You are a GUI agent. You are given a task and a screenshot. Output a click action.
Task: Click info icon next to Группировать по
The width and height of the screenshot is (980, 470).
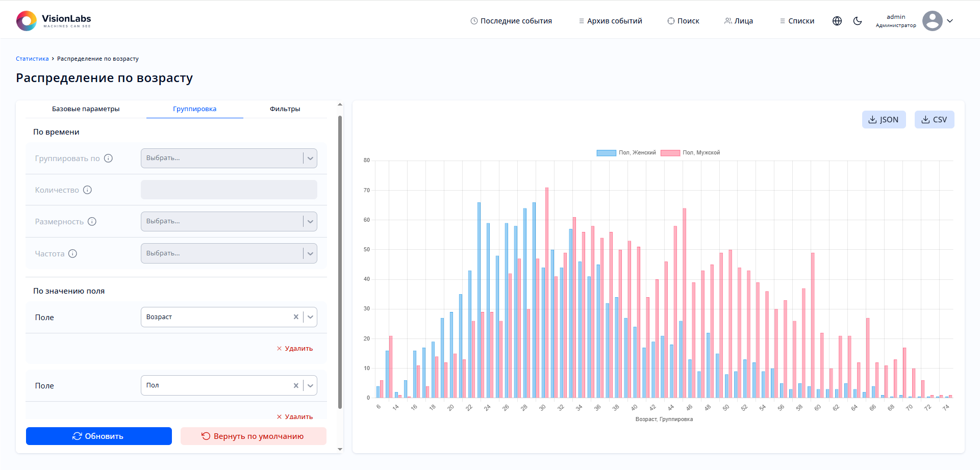[108, 159]
